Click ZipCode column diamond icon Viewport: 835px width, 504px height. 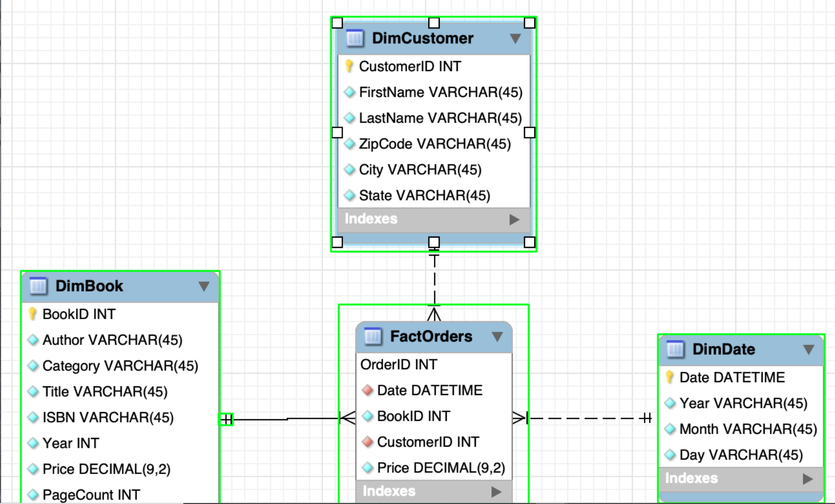[x=350, y=144]
